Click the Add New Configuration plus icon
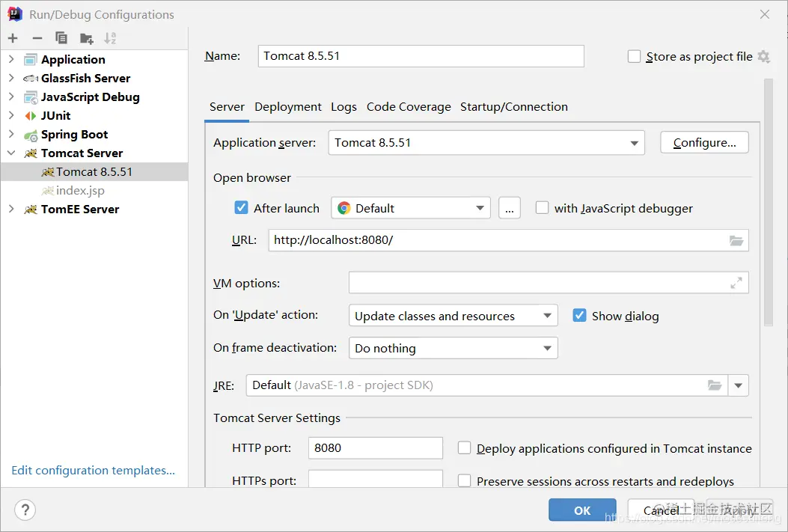Image resolution: width=788 pixels, height=532 pixels. (13, 38)
